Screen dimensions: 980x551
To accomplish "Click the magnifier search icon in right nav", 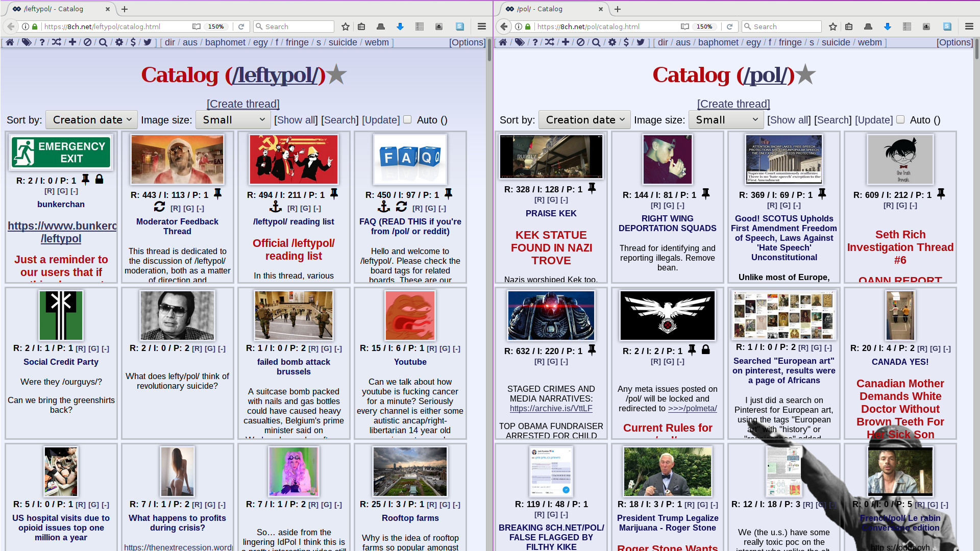I will pos(596,42).
